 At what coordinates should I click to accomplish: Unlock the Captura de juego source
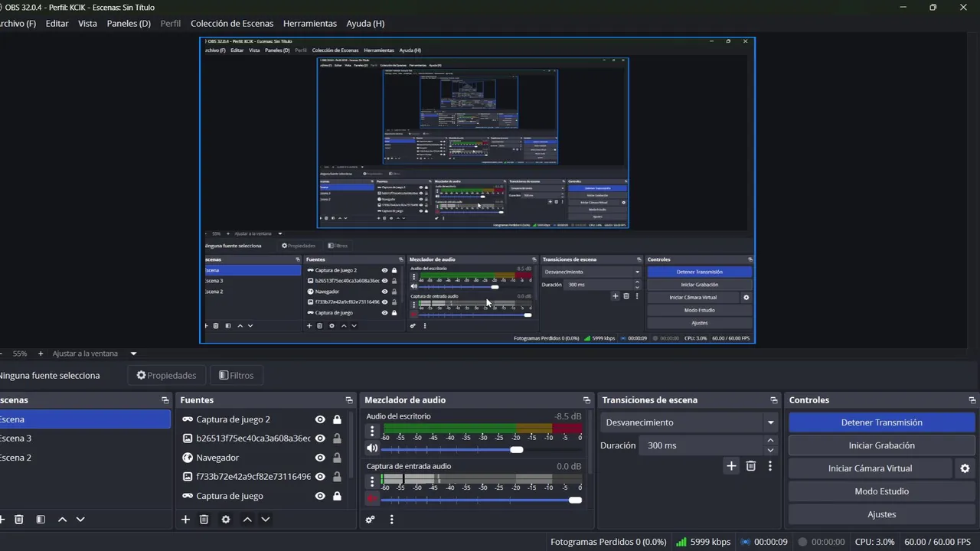[337, 496]
